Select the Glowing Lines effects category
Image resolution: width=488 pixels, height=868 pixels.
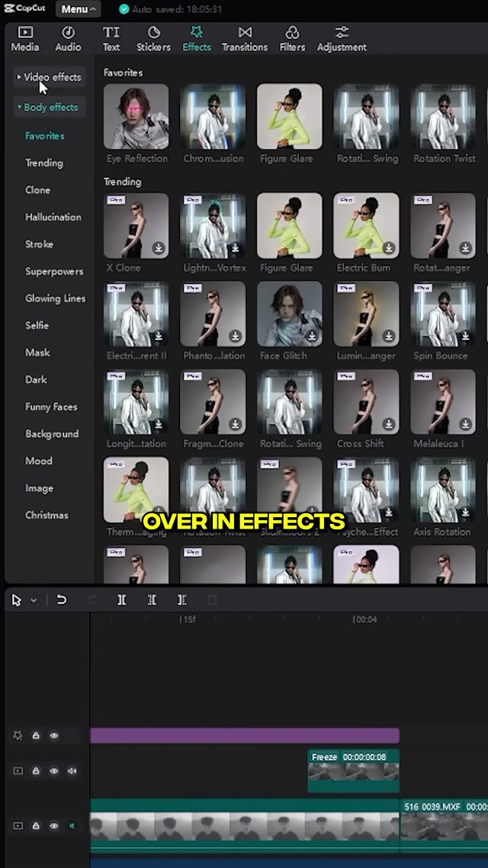click(x=55, y=298)
